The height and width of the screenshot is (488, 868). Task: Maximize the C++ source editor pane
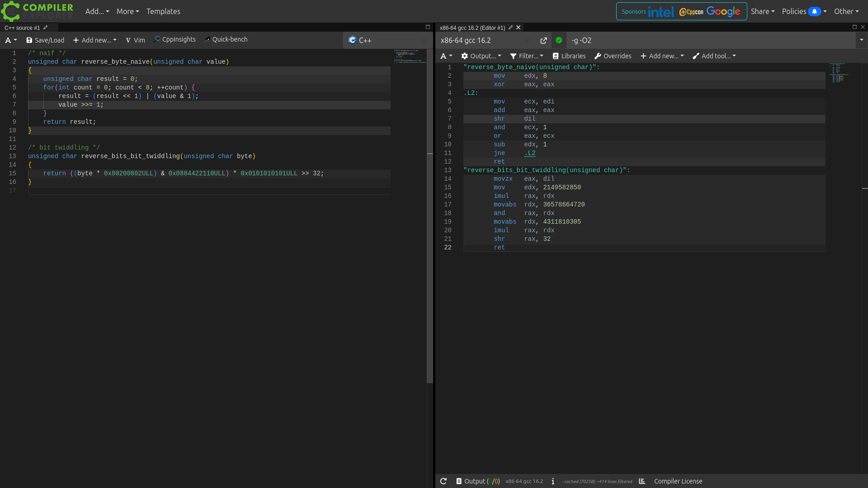coord(428,27)
